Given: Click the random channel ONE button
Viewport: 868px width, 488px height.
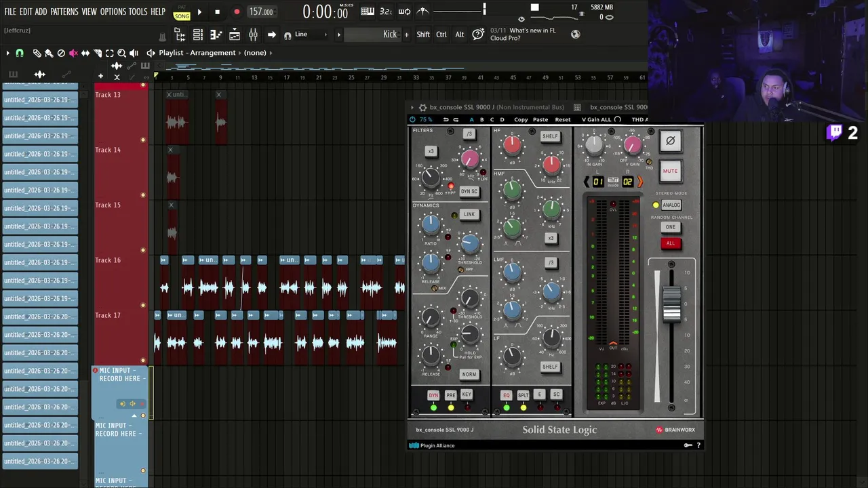Looking at the screenshot, I should (671, 227).
